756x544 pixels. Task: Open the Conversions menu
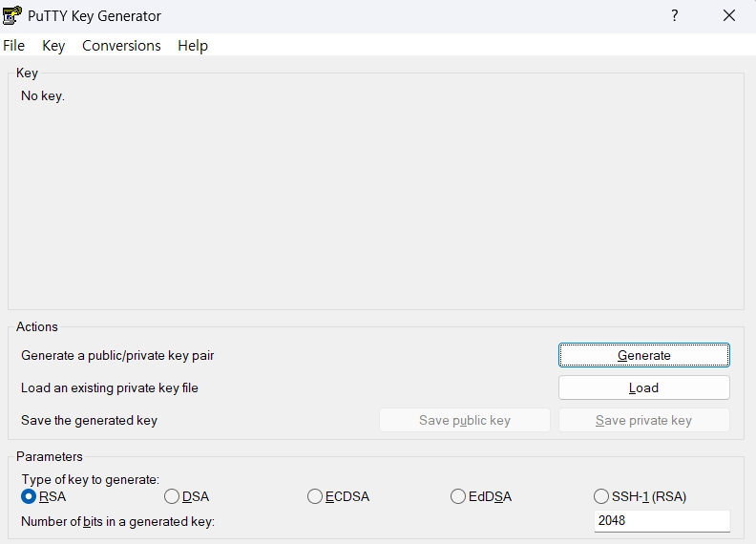point(121,46)
